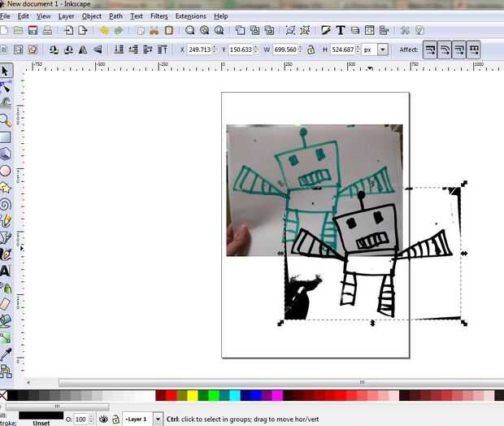504x426 pixels.
Task: Increase the Y position spinner
Action: [255, 48]
